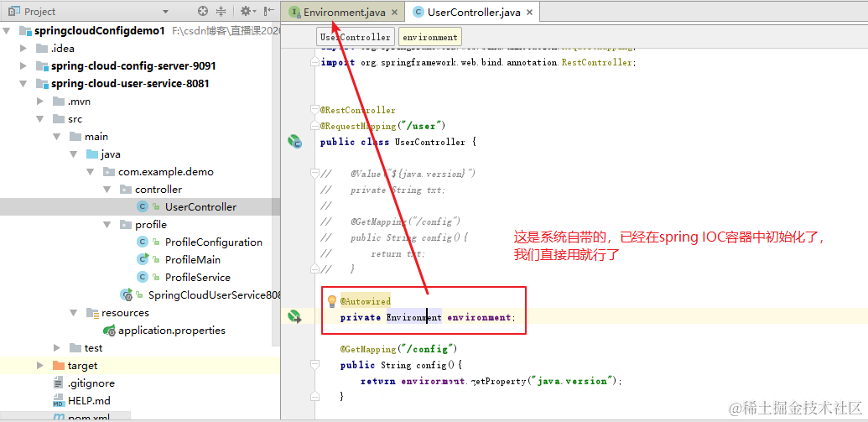The image size is (868, 422).
Task: Click the yellow lightbulb intention icon
Action: (331, 301)
